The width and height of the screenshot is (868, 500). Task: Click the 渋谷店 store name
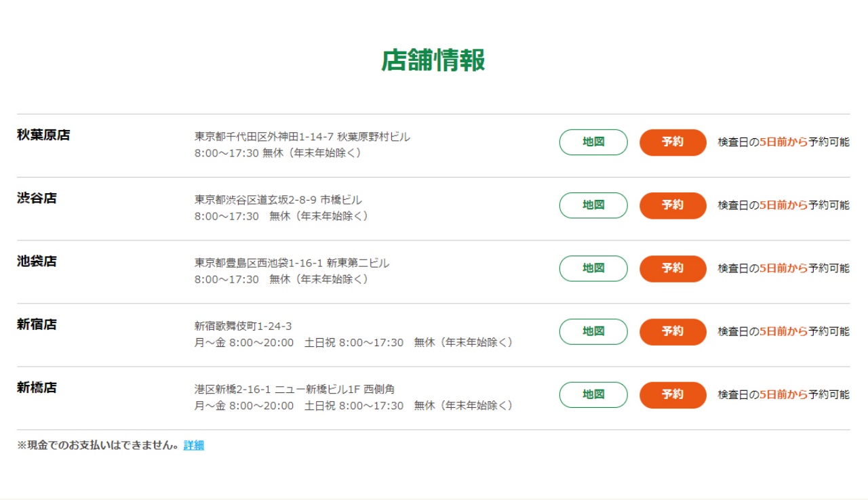pos(37,198)
